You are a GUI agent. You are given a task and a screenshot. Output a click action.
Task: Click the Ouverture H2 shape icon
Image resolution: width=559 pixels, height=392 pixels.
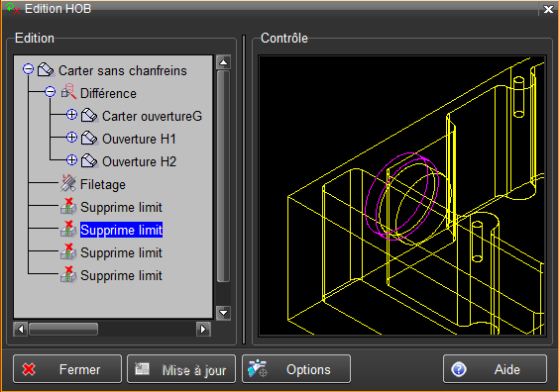pos(89,161)
